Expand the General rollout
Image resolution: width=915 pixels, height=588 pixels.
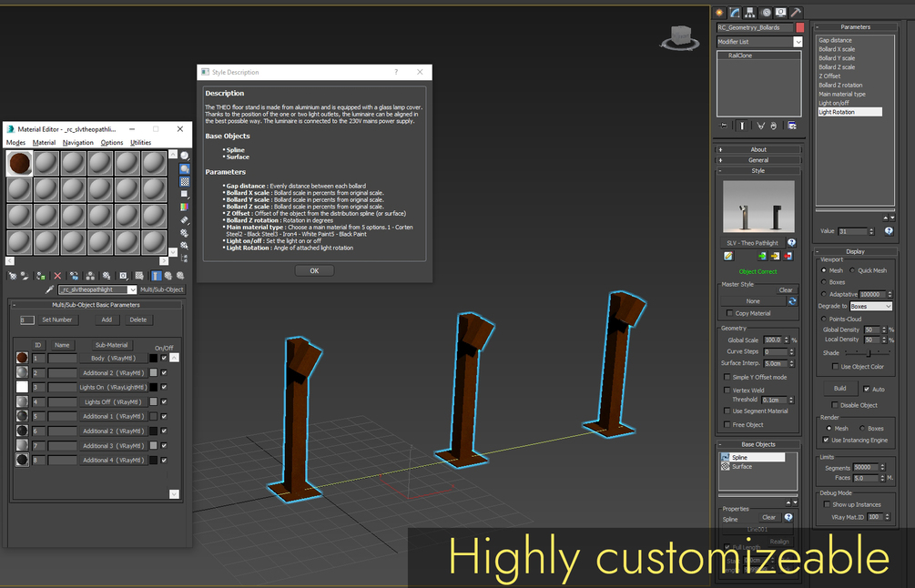click(x=758, y=160)
